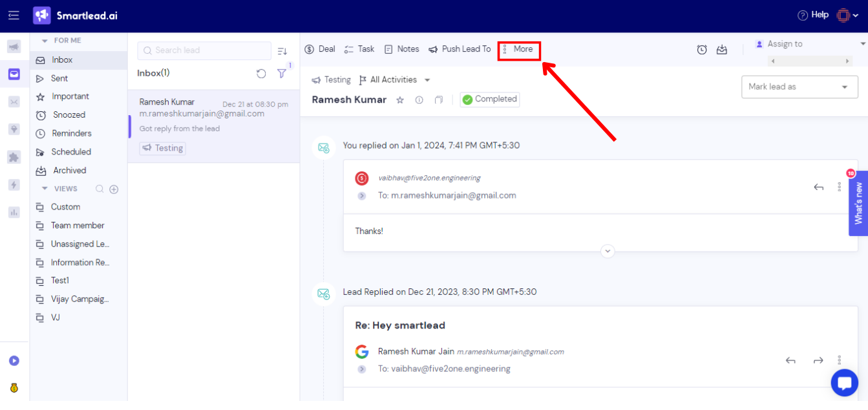868x410 pixels.
Task: Click the reply arrow on the Thanks! email
Action: tap(819, 187)
